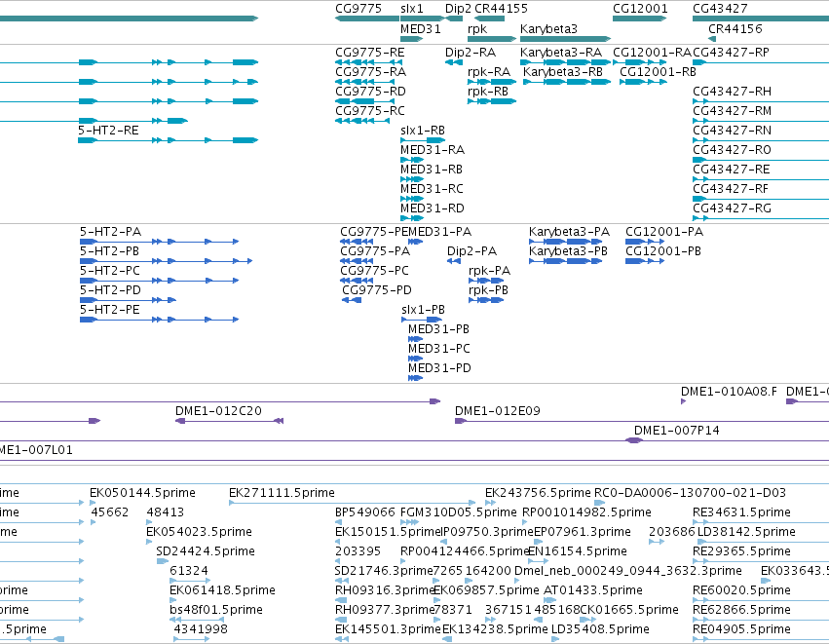Select EST RP001014982.5prime label

pyautogui.click(x=586, y=512)
